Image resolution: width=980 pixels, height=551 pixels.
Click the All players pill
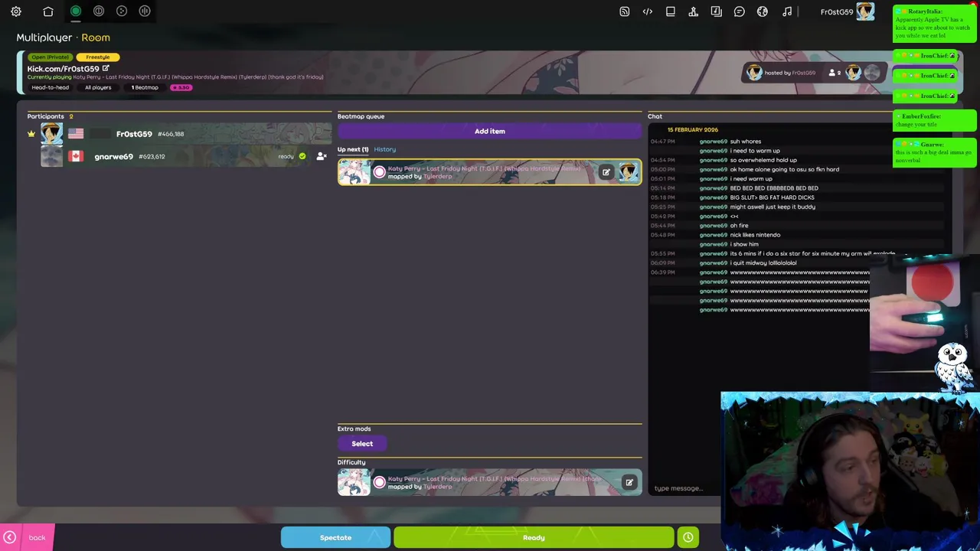[x=98, y=87]
